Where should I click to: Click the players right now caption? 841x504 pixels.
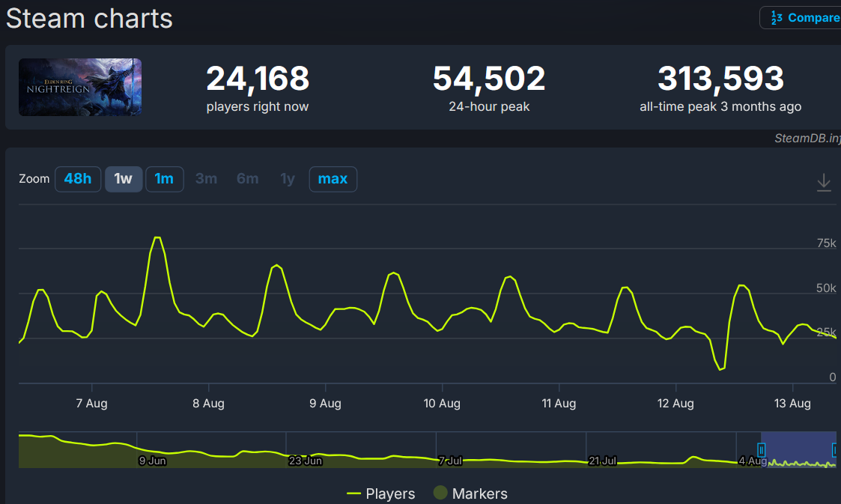coord(258,106)
